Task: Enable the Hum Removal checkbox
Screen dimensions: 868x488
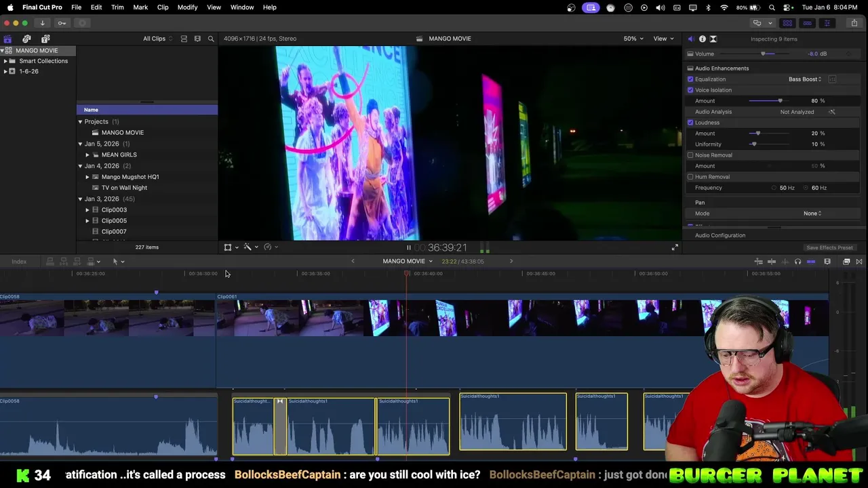Action: [x=690, y=177]
